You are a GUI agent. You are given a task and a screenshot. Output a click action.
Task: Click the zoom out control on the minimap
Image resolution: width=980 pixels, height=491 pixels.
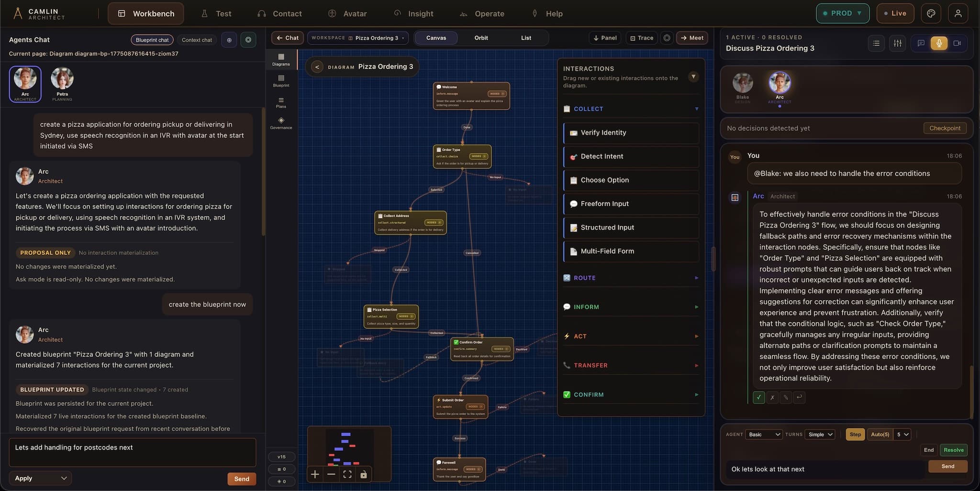332,474
